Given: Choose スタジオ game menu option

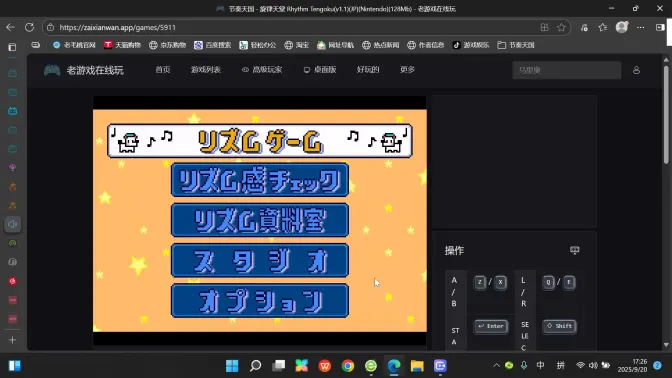Looking at the screenshot, I should (x=260, y=261).
